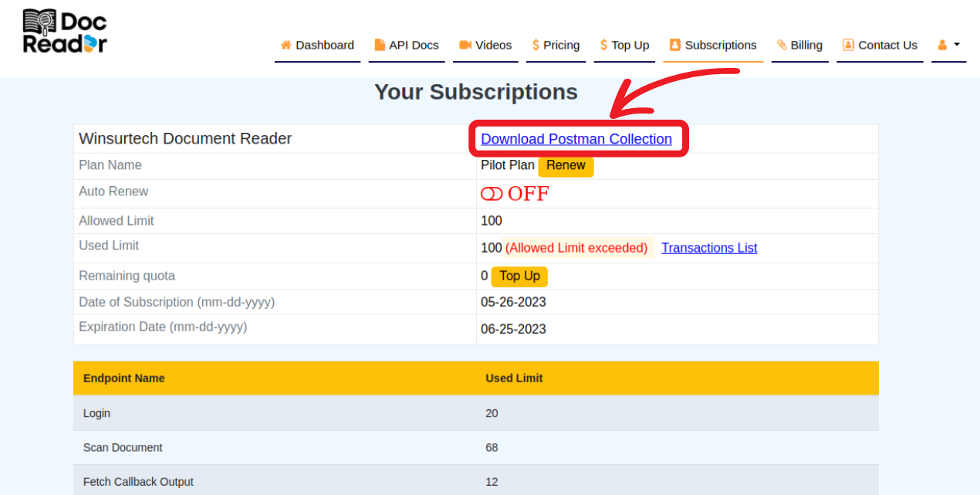Click the Login used limit value 20
Screen dimensions: 980x495
[x=492, y=413]
